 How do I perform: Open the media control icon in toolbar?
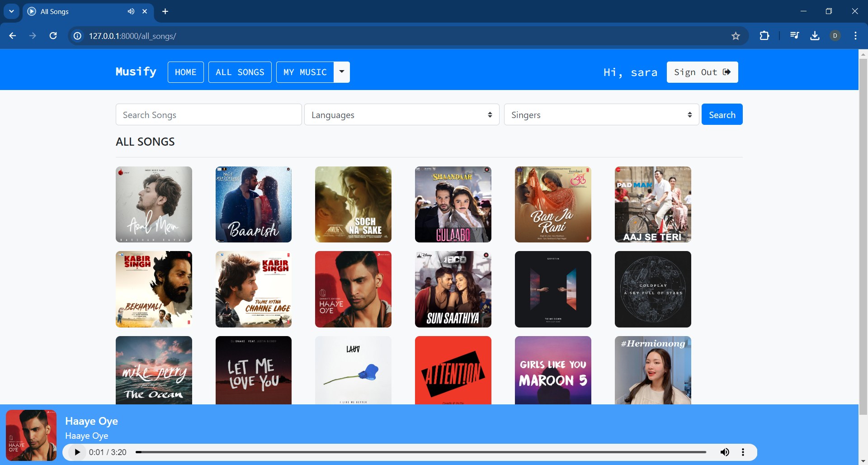pos(794,36)
